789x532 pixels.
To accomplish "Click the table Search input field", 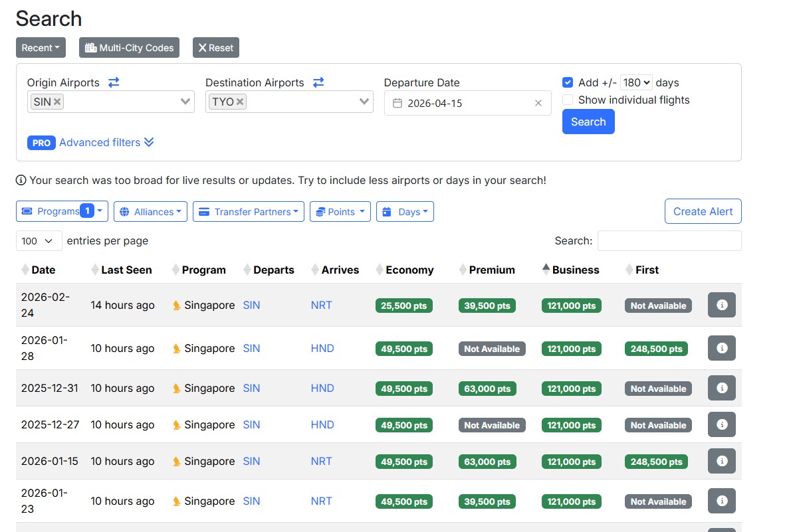I will tap(669, 240).
